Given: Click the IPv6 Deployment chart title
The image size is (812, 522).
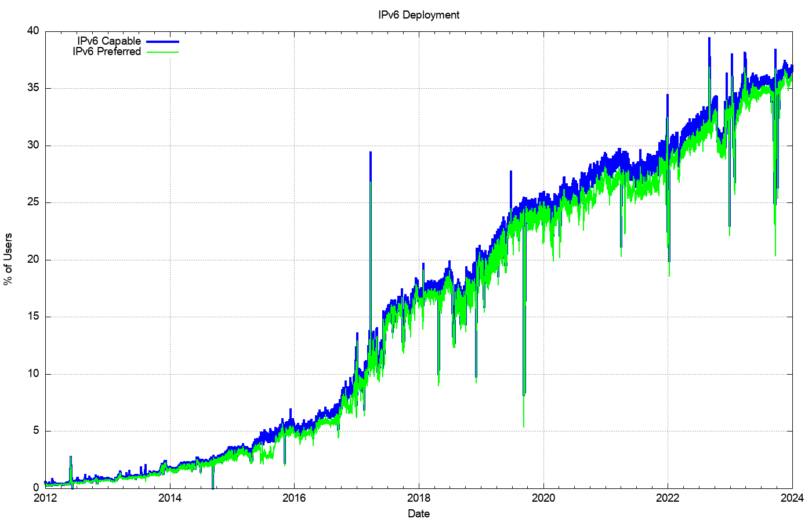Looking at the screenshot, I should click(x=419, y=15).
